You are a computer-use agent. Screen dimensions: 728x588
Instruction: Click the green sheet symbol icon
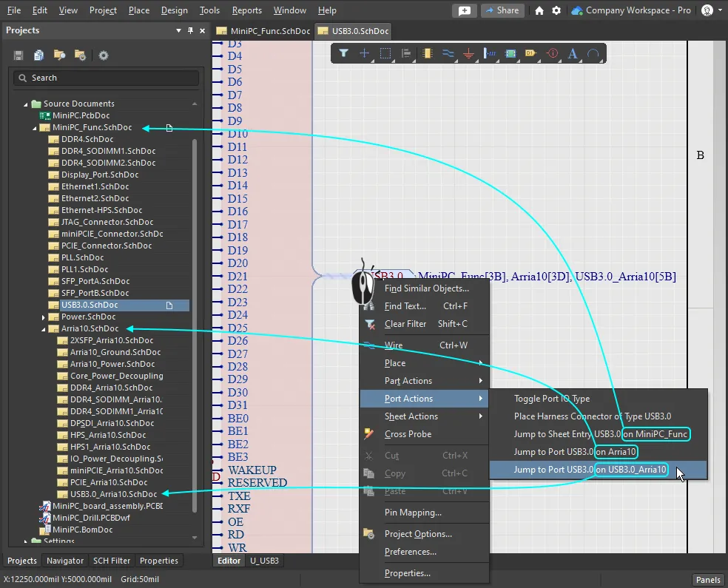(x=510, y=53)
